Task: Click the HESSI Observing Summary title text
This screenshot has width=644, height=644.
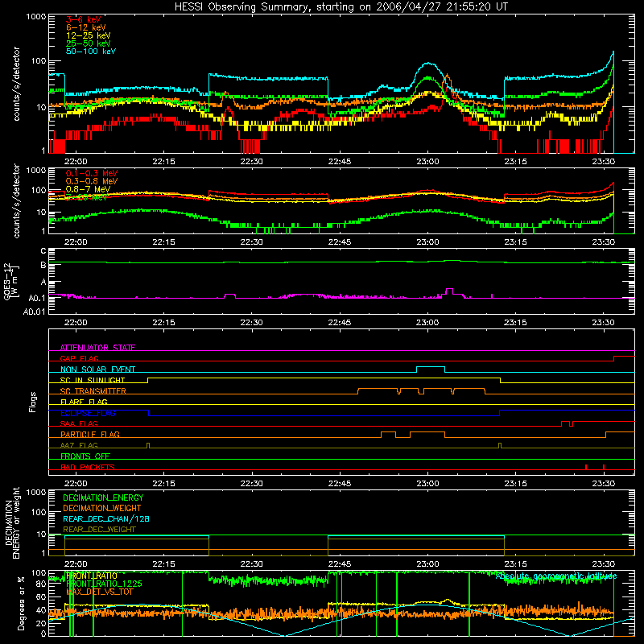Action: click(x=341, y=7)
